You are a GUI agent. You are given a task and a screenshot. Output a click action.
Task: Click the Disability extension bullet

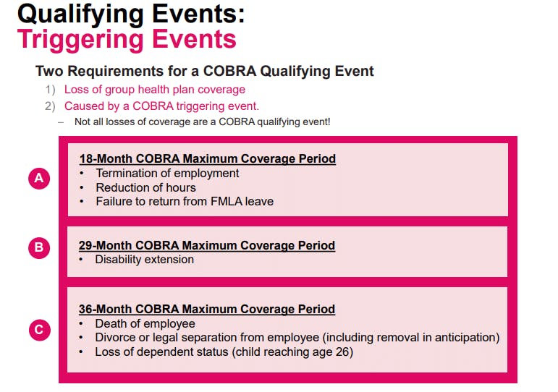tap(144, 260)
